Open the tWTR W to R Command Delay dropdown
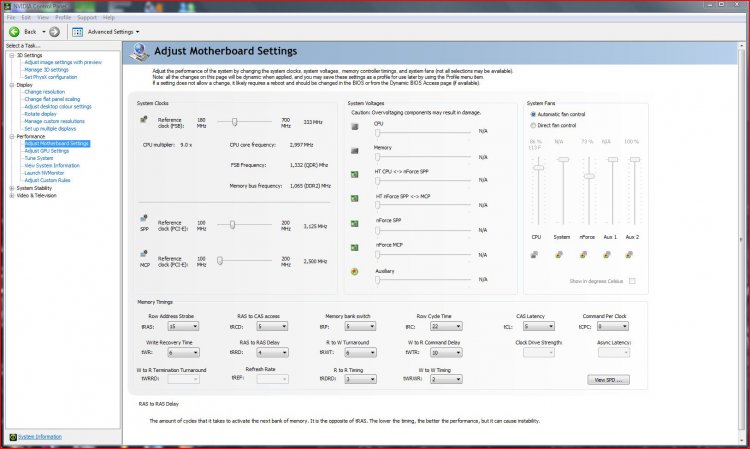This screenshot has height=449, width=750. click(446, 352)
